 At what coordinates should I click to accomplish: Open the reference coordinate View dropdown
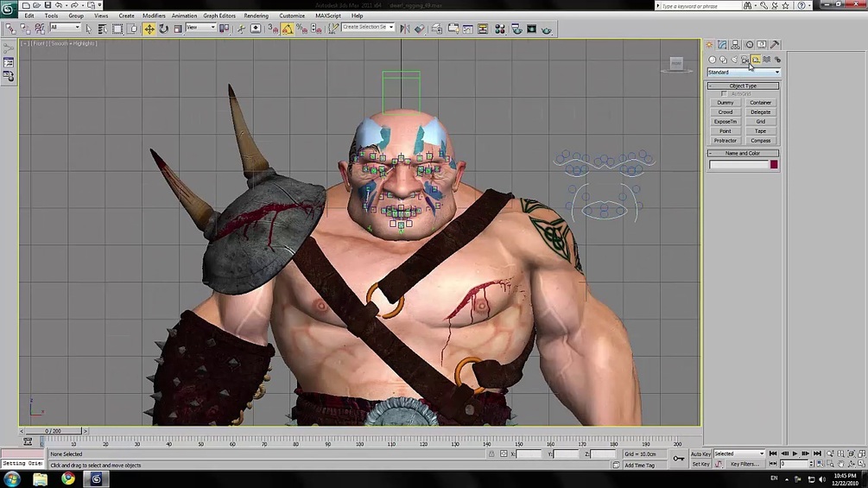click(200, 27)
